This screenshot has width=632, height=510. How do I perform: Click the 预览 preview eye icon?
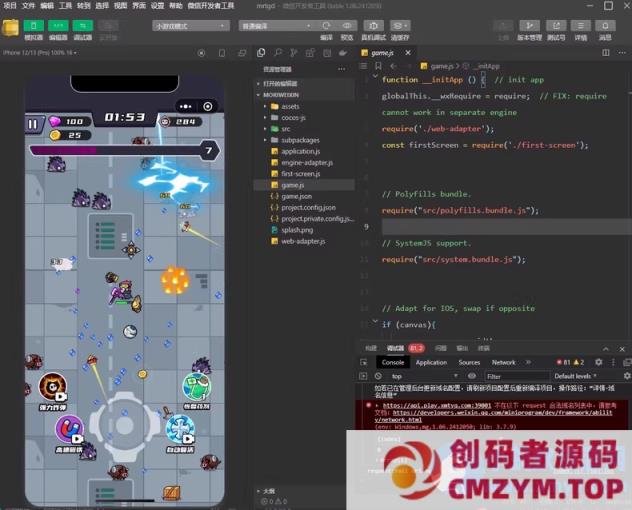(347, 25)
